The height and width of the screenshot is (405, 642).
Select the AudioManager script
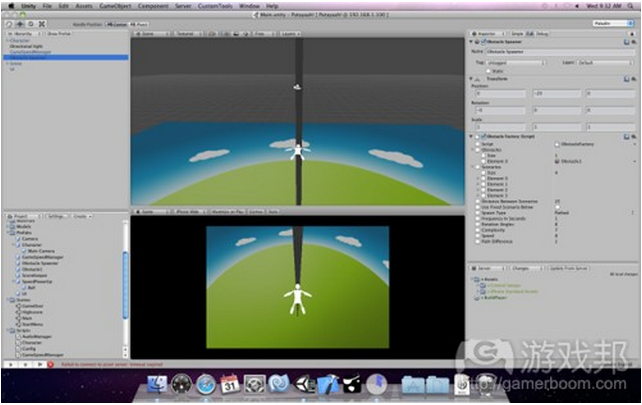point(37,337)
